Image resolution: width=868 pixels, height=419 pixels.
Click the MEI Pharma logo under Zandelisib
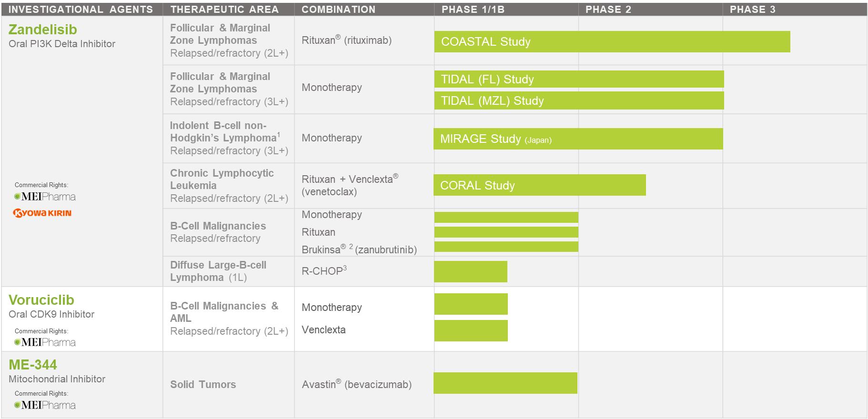[x=45, y=197]
